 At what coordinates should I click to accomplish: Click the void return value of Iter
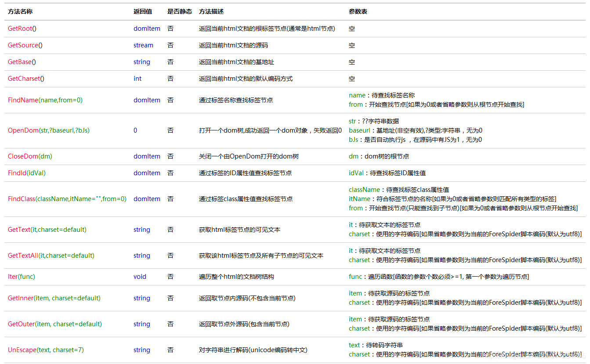click(140, 277)
